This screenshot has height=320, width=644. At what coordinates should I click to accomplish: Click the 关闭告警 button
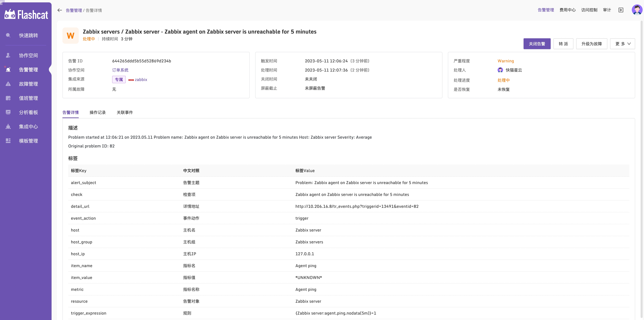tap(537, 43)
